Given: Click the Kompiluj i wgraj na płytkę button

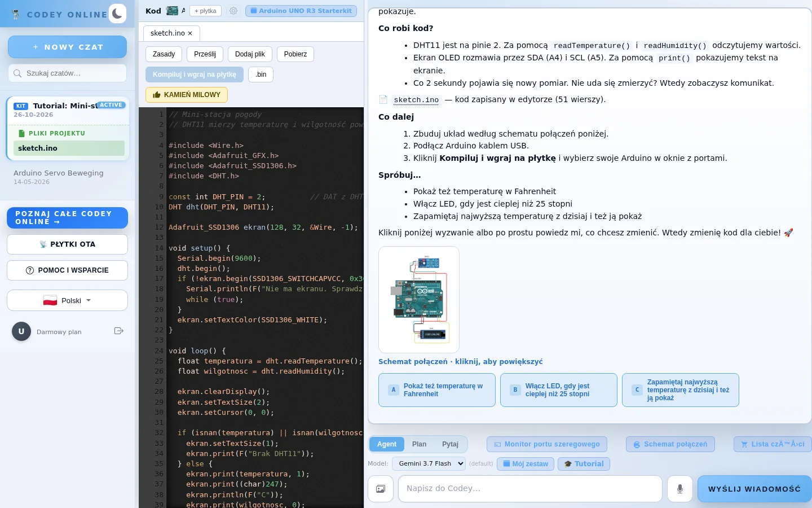Looking at the screenshot, I should (x=195, y=75).
